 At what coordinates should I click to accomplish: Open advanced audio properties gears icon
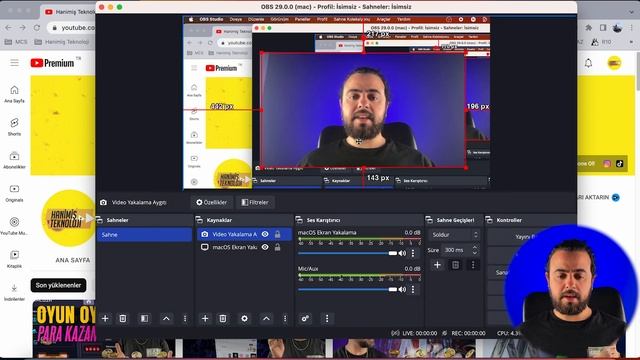(305, 318)
